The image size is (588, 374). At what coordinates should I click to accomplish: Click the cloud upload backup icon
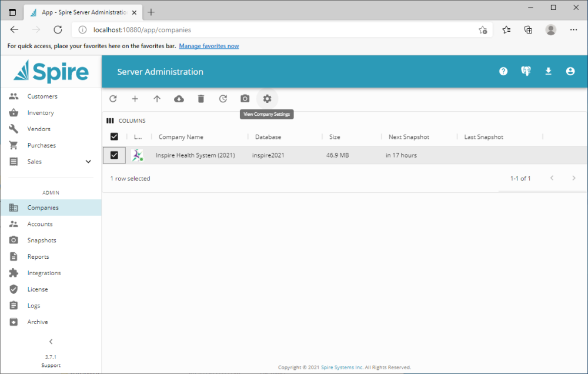pos(179,99)
